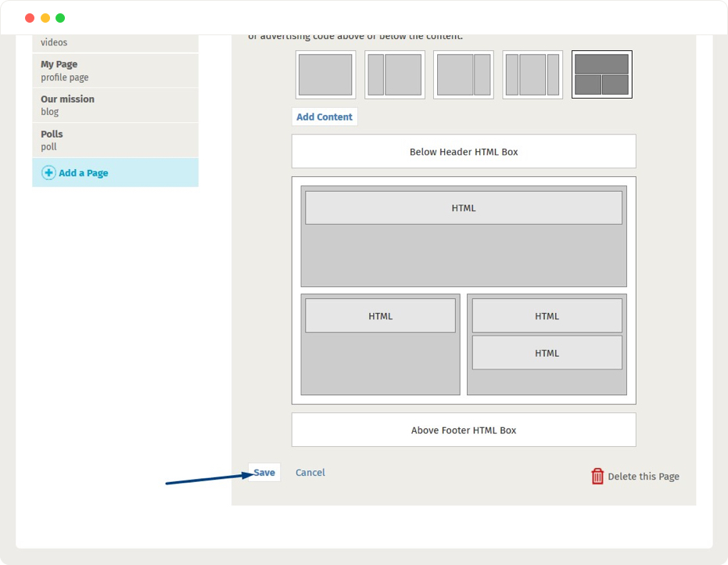Save the page layout
This screenshot has height=565, width=728.
click(264, 473)
